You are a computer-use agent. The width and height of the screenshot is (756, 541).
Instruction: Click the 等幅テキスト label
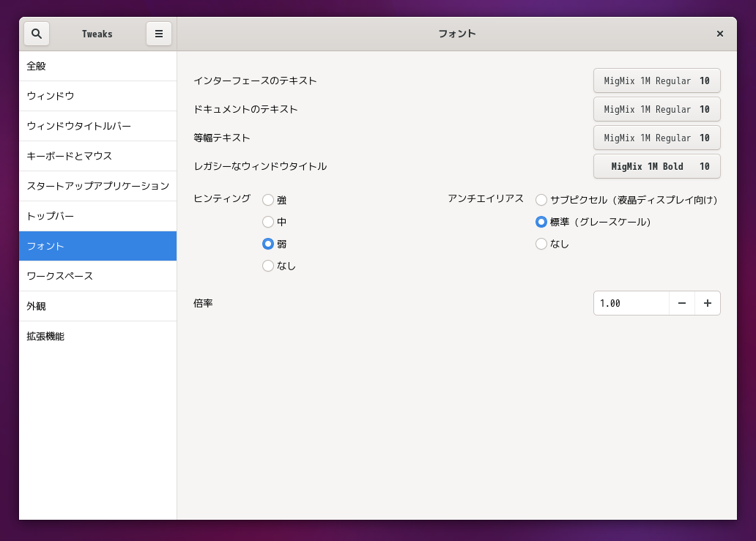coord(222,138)
